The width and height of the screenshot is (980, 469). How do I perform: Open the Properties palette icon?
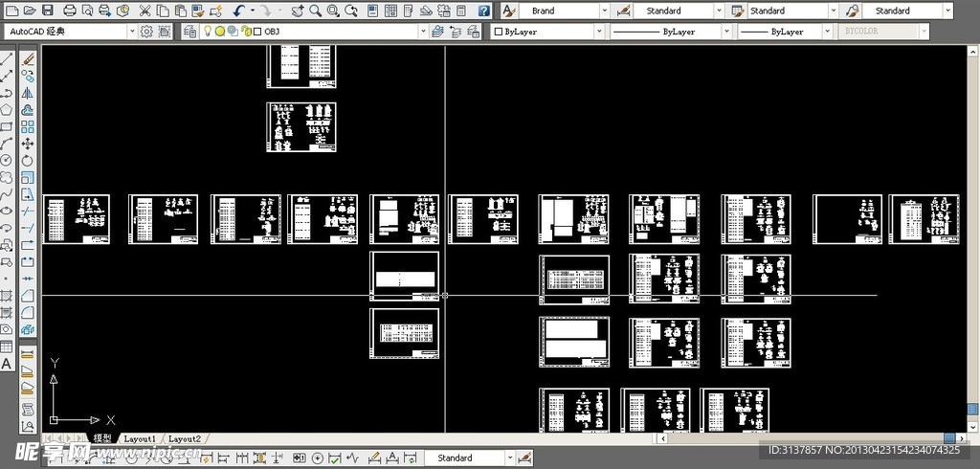tap(373, 11)
